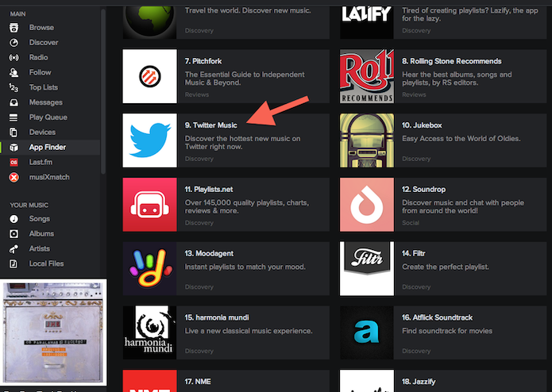
Task: Click the Radio broadcast icon
Action: click(x=14, y=58)
